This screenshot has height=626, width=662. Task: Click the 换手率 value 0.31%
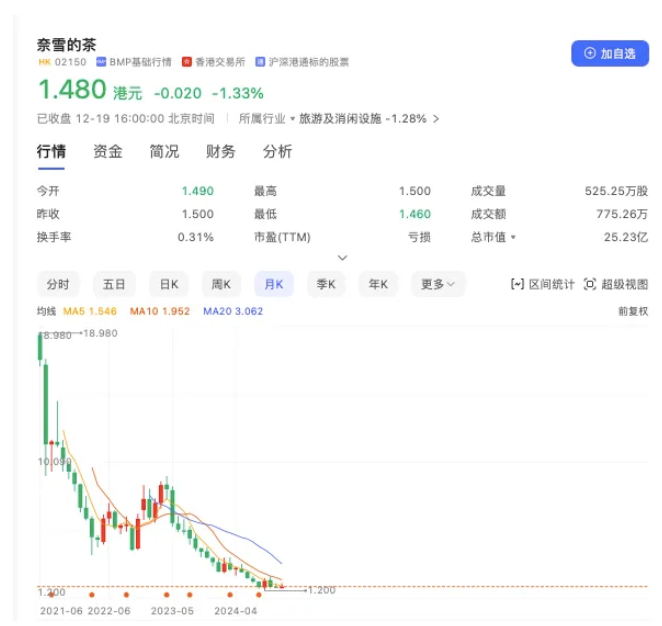pos(195,237)
